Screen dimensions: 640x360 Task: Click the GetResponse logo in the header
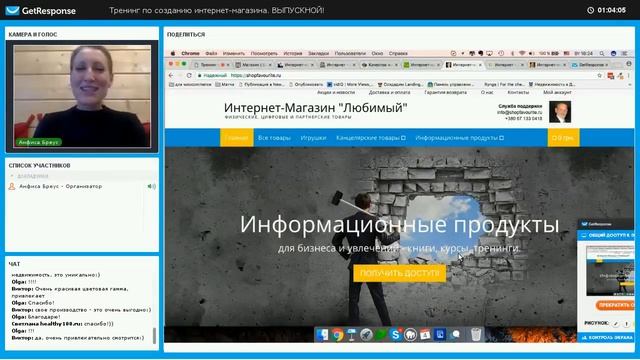[40, 11]
